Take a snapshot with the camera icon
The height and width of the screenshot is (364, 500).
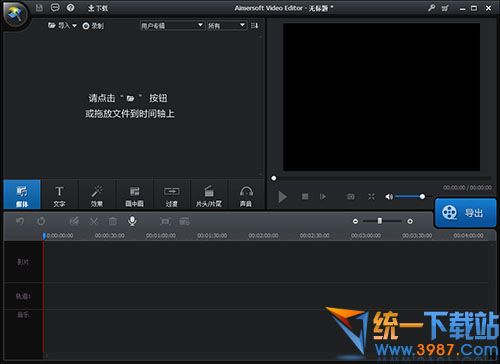pyautogui.click(x=351, y=197)
